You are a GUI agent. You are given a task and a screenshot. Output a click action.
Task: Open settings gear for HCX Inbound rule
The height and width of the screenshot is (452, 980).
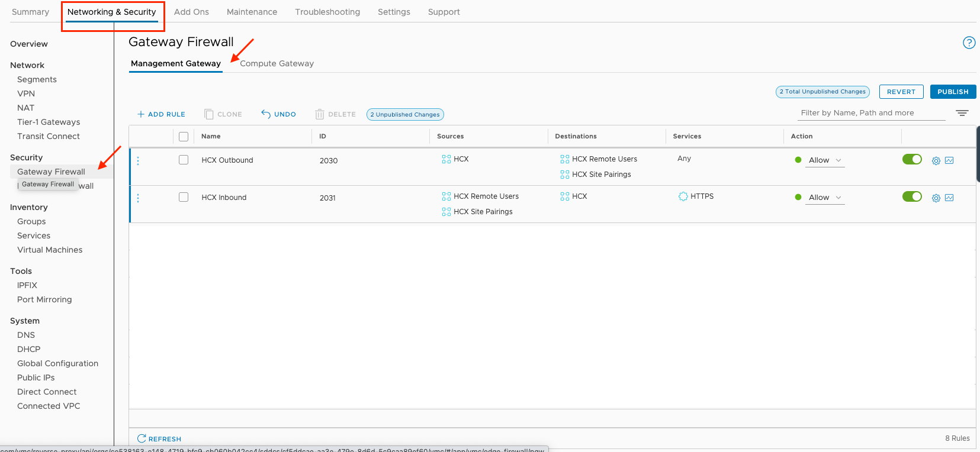[936, 198]
